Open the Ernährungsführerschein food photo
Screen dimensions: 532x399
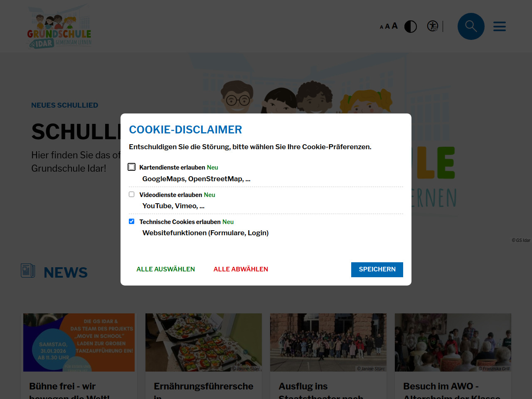pos(204,342)
